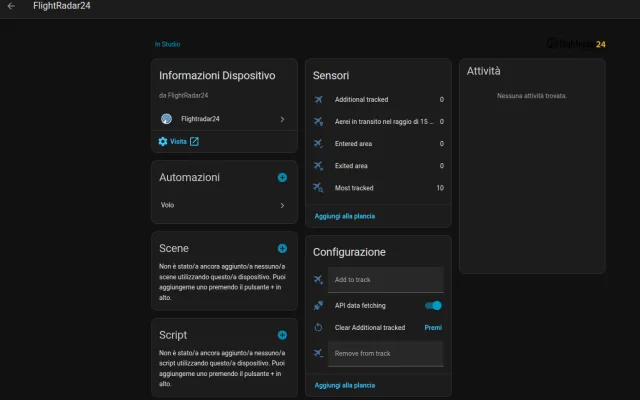Focus the Remove from track input field
640x400 pixels.
tap(385, 353)
